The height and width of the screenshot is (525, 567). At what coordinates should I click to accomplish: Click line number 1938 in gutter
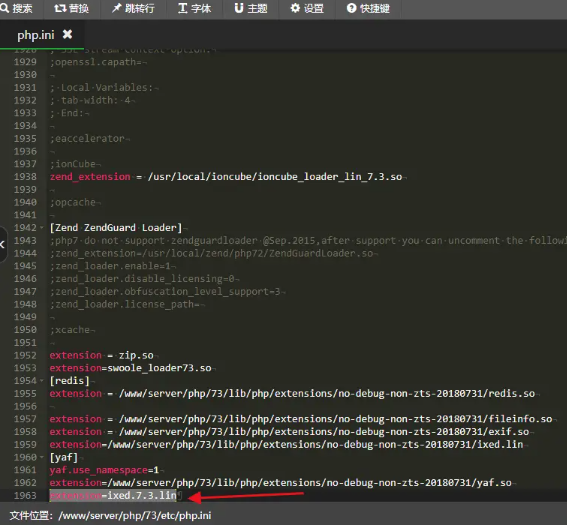tap(25, 177)
